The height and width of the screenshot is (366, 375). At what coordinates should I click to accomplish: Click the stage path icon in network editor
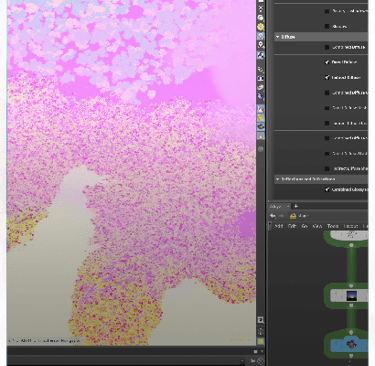pos(293,216)
